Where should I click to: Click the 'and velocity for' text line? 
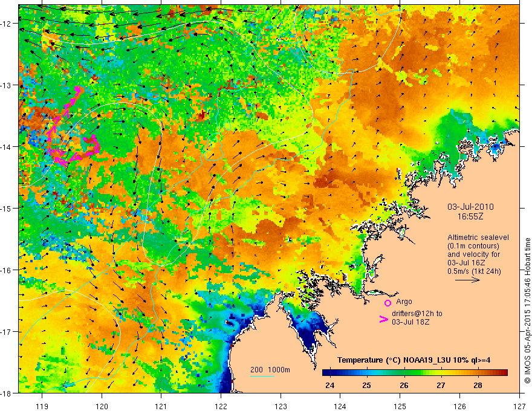click(473, 254)
